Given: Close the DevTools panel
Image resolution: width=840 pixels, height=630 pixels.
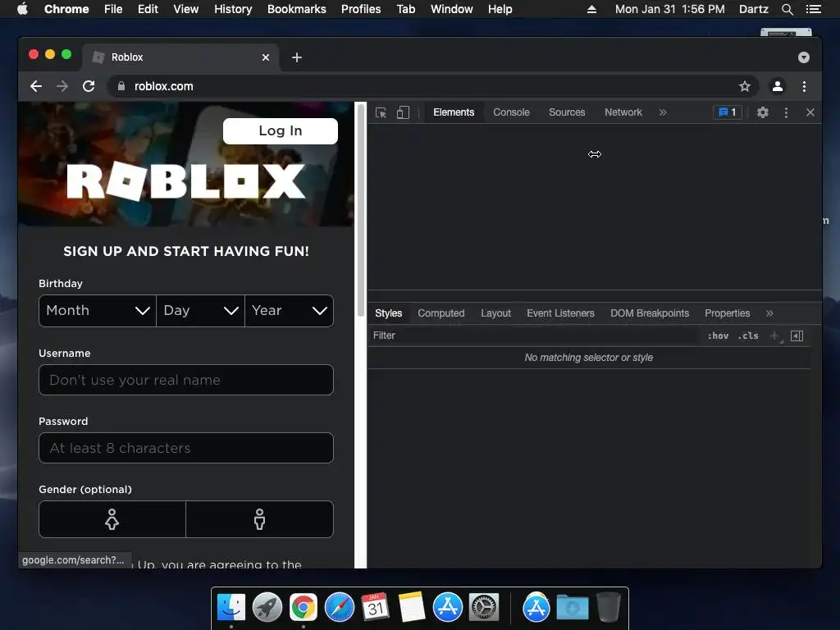Looking at the screenshot, I should [810, 112].
